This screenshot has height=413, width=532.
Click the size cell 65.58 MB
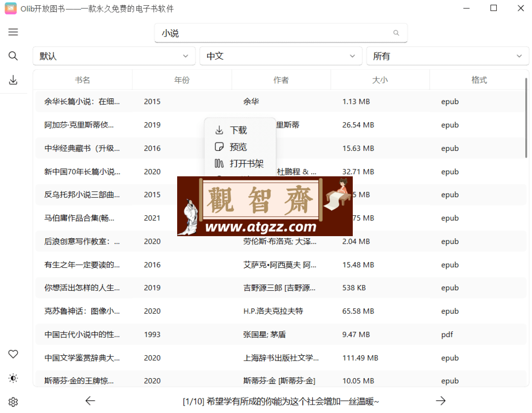358,311
